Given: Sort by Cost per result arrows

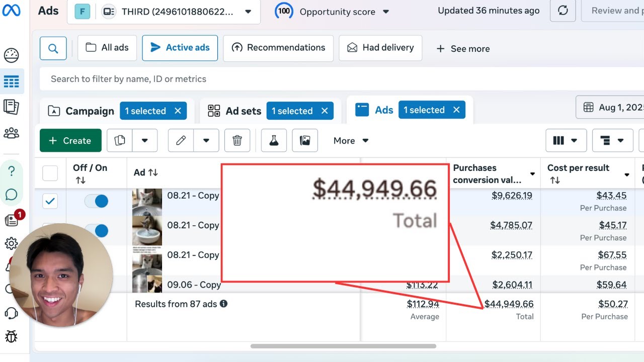Looking at the screenshot, I should 555,180.
